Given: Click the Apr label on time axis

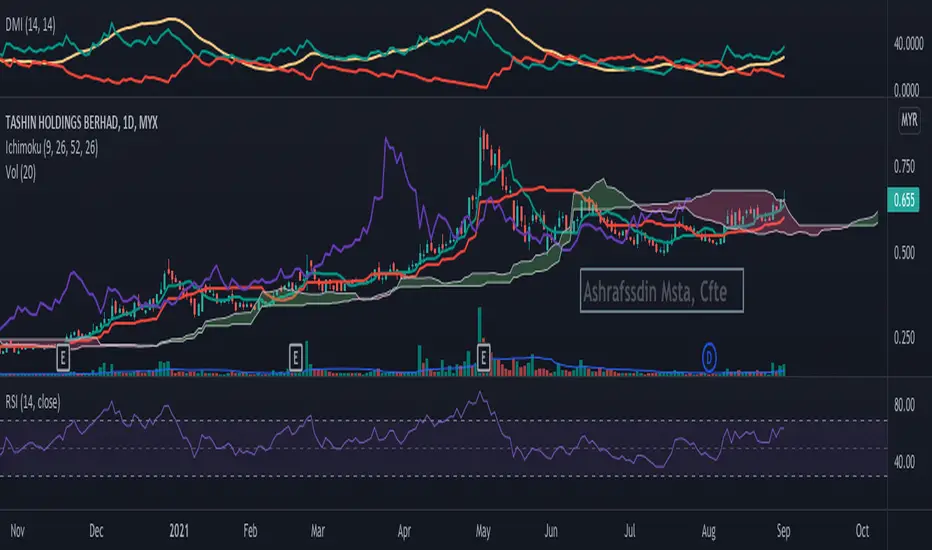Looking at the screenshot, I should [x=404, y=530].
